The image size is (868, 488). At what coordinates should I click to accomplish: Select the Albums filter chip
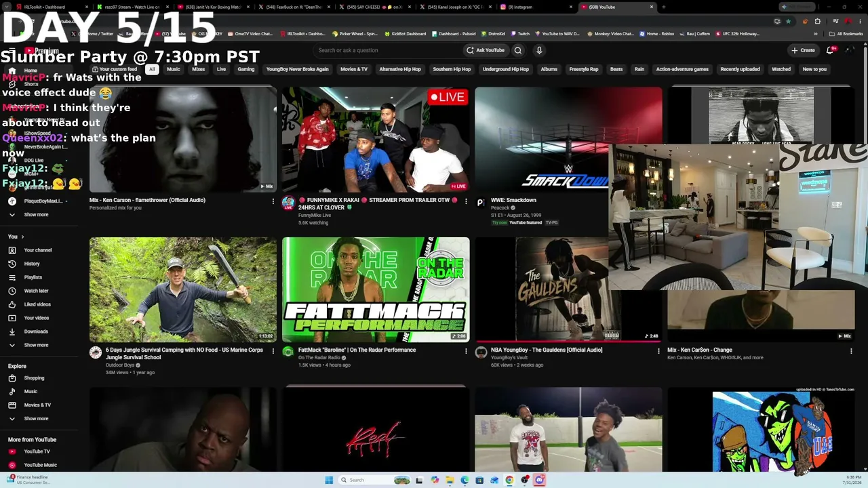(549, 69)
